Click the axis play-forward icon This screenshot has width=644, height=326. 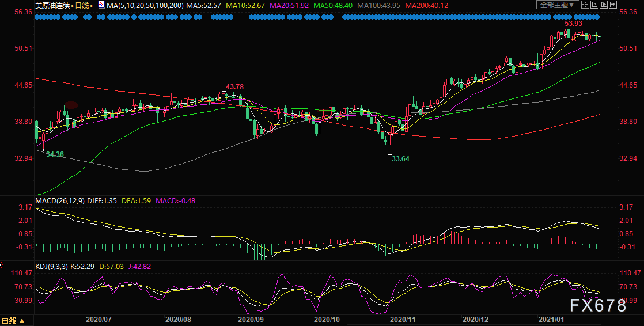pyautogui.click(x=604, y=5)
